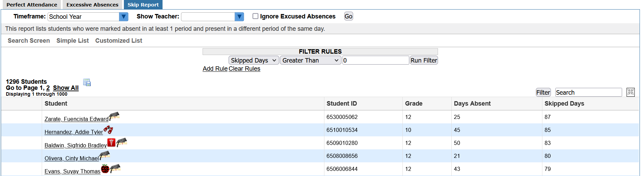Click skipped days value 87

pyautogui.click(x=548, y=117)
